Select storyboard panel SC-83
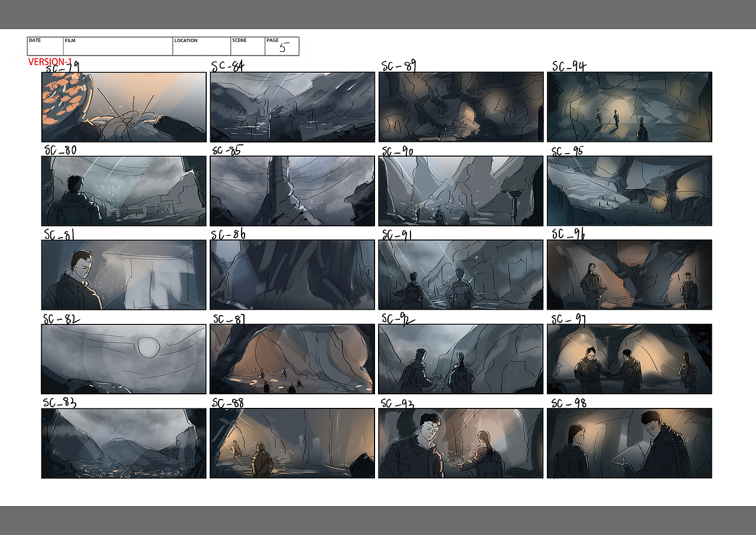This screenshot has width=756, height=535. point(124,443)
